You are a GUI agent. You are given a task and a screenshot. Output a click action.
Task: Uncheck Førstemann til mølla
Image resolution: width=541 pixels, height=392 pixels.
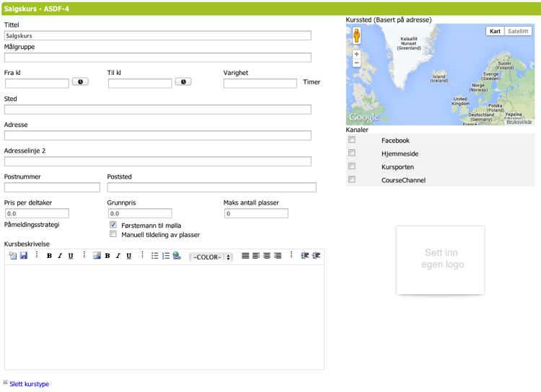[113, 225]
